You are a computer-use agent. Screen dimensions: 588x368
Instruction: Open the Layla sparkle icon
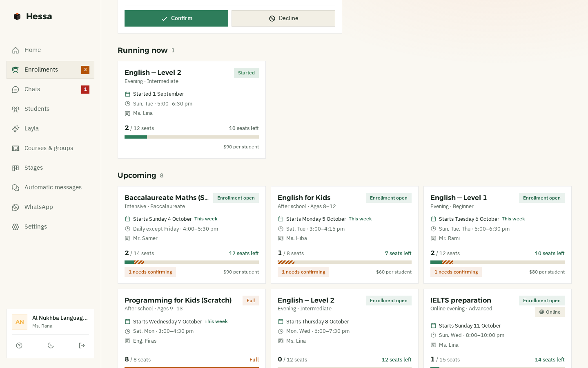click(x=16, y=129)
